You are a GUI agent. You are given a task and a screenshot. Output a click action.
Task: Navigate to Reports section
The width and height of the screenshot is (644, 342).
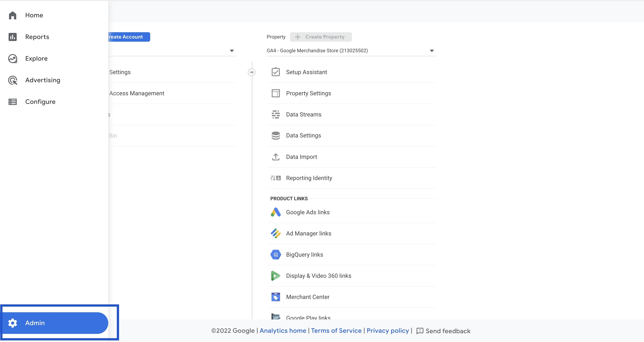tap(37, 36)
